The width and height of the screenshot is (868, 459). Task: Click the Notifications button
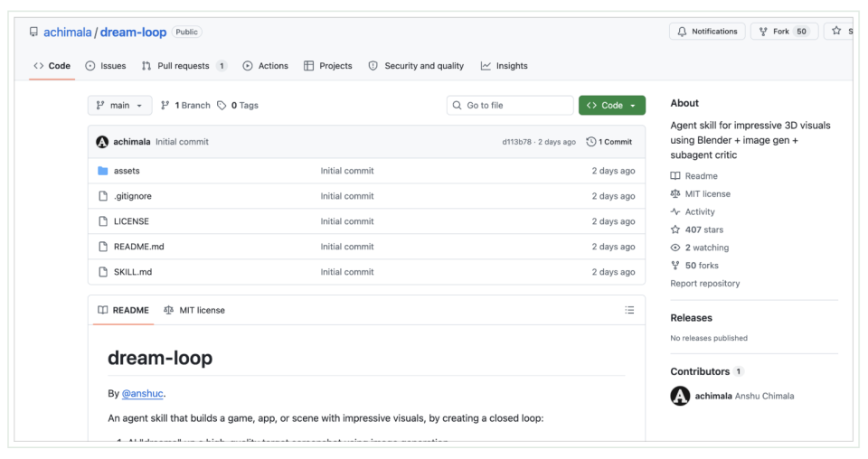click(707, 32)
